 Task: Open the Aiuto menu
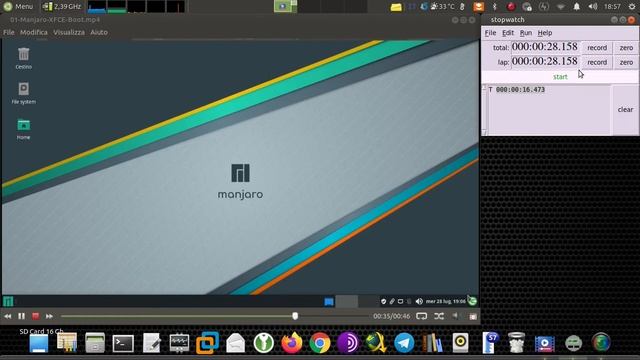click(99, 32)
